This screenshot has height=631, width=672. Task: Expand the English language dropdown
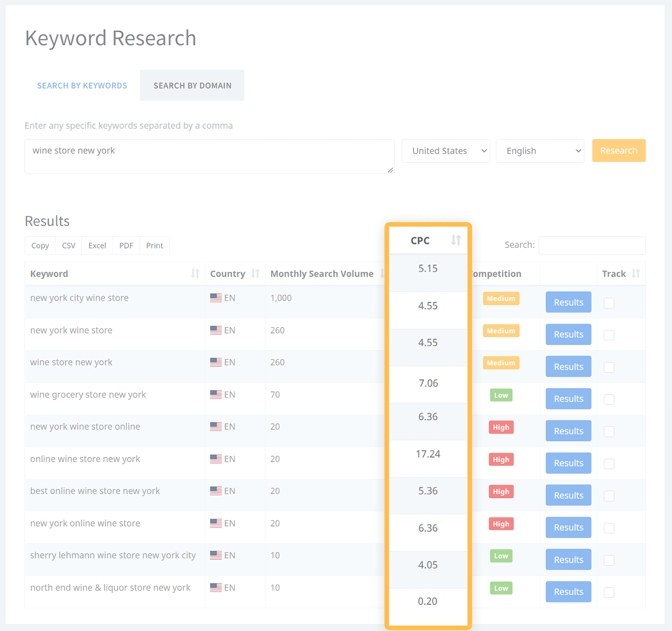pyautogui.click(x=540, y=151)
